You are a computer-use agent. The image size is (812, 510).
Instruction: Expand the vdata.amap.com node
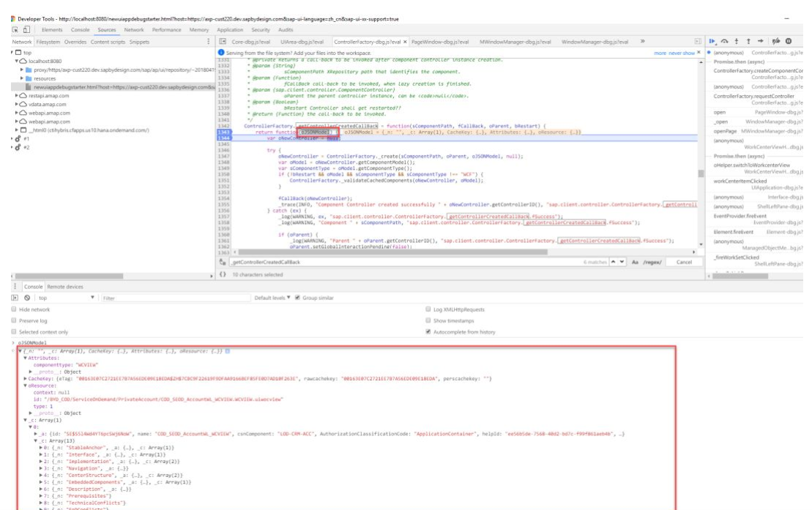pyautogui.click(x=17, y=104)
